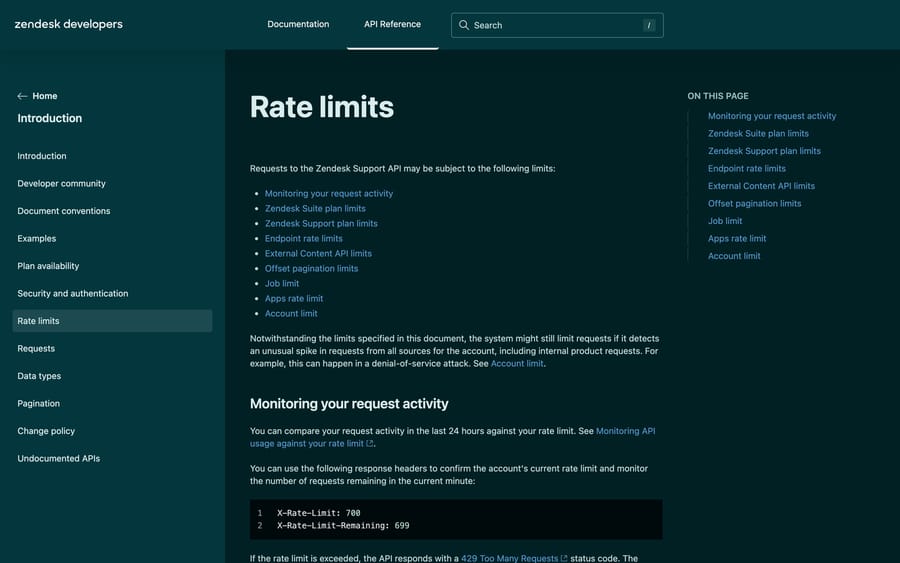This screenshot has width=900, height=563.
Task: Click the back arrow next to Home
Action: click(22, 96)
